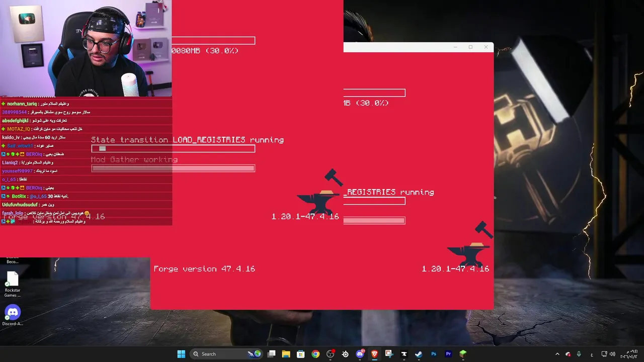Click the 'Mod Gather working' label
Screen dimensions: 644x362
point(134,159)
